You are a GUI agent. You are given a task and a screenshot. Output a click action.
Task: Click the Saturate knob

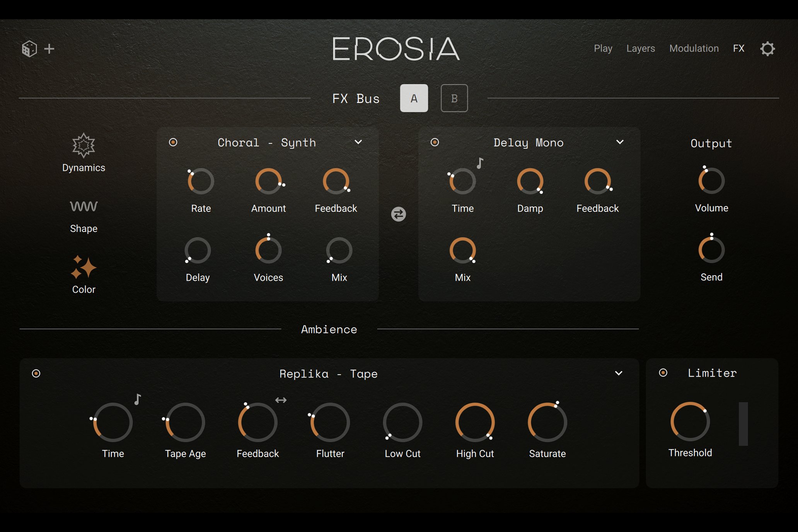click(547, 422)
